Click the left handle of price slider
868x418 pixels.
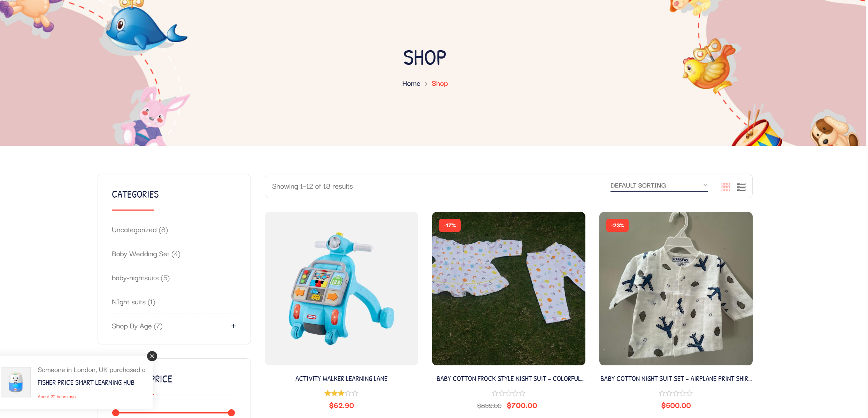pos(116,413)
